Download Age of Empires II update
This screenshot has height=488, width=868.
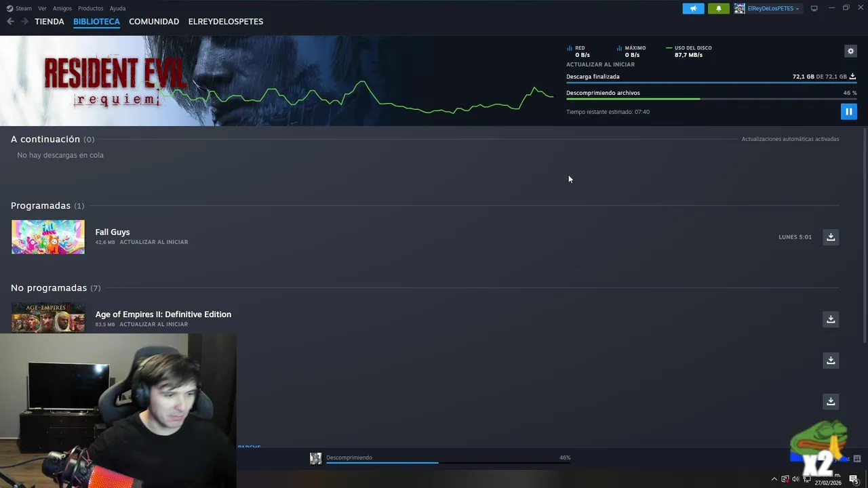tap(831, 319)
